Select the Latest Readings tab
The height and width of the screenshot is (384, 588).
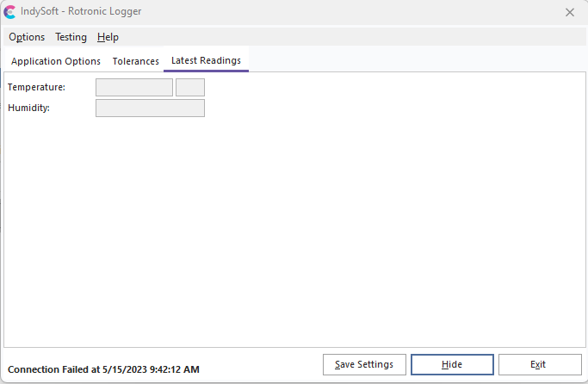(x=206, y=60)
